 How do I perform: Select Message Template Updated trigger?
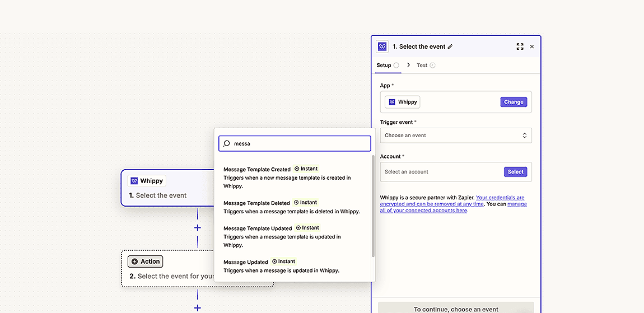pyautogui.click(x=292, y=236)
